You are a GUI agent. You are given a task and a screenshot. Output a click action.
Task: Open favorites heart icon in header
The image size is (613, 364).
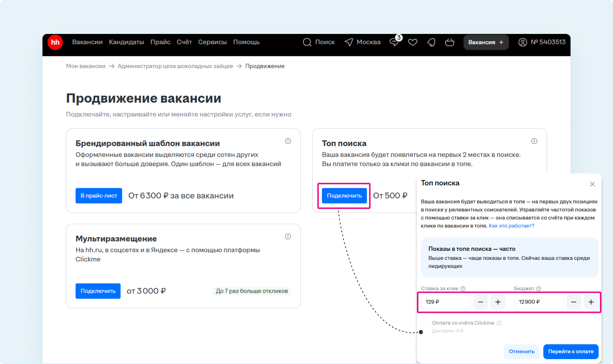[x=413, y=42]
